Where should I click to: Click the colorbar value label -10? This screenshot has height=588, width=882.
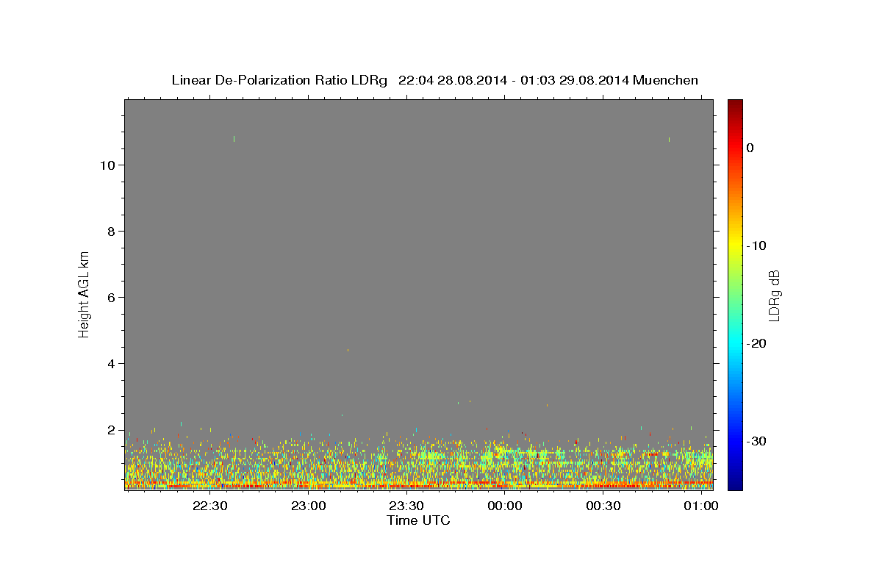pyautogui.click(x=757, y=245)
